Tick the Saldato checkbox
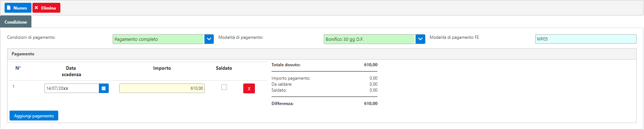This screenshot has height=130, width=644. 224,87
